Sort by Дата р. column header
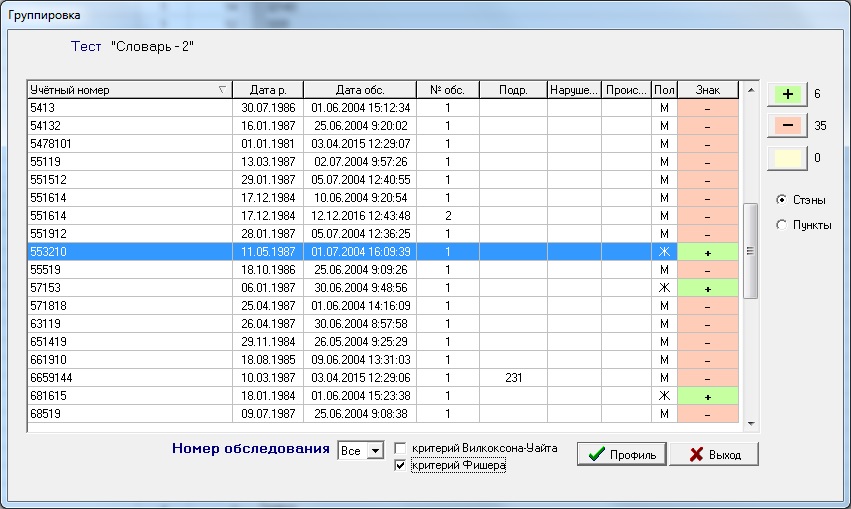851x509 pixels. [x=267, y=90]
